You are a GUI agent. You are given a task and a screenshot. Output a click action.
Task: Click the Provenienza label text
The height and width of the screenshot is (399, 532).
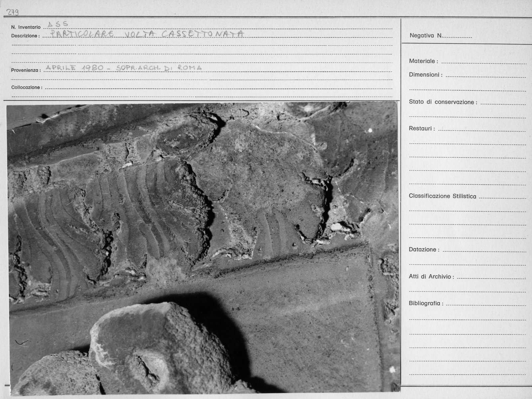26,70
